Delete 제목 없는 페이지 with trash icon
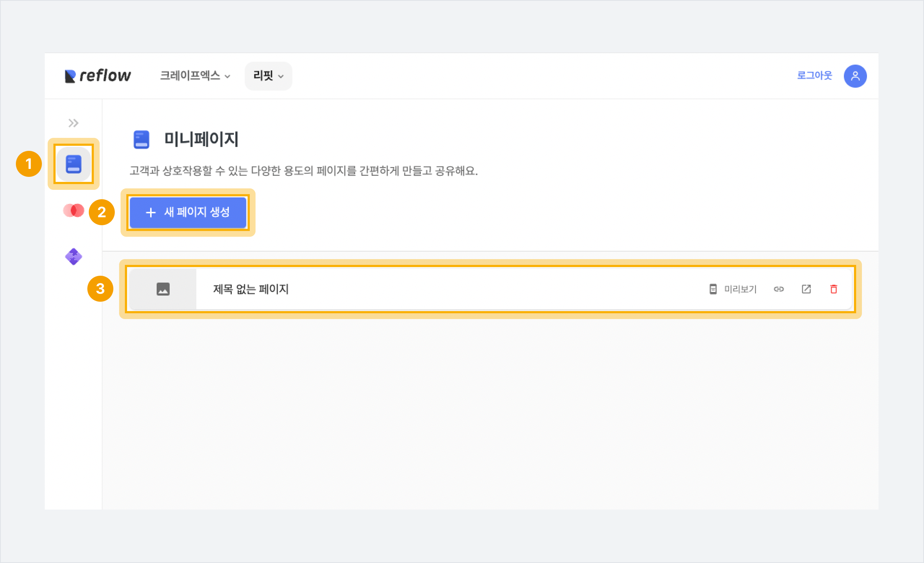This screenshot has width=924, height=563. point(834,289)
